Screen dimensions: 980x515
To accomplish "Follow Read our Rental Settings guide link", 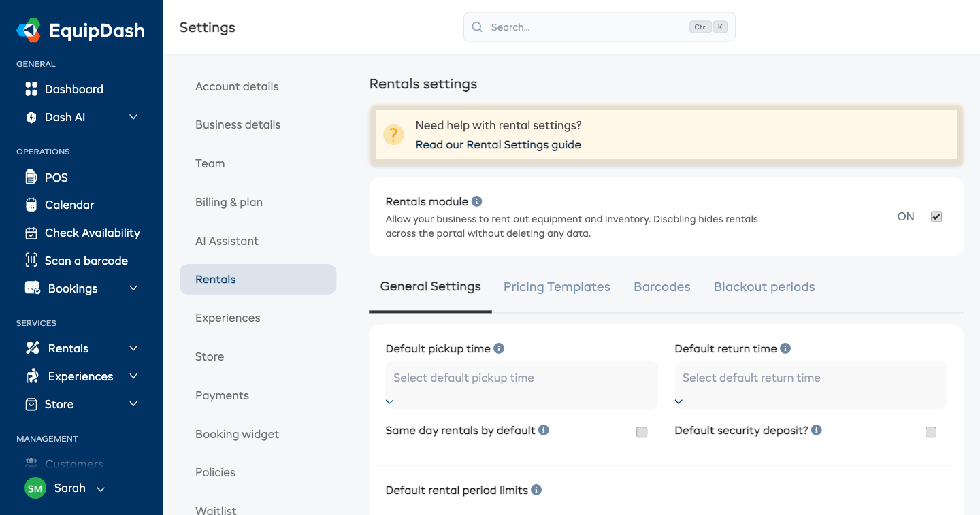I will 498,144.
